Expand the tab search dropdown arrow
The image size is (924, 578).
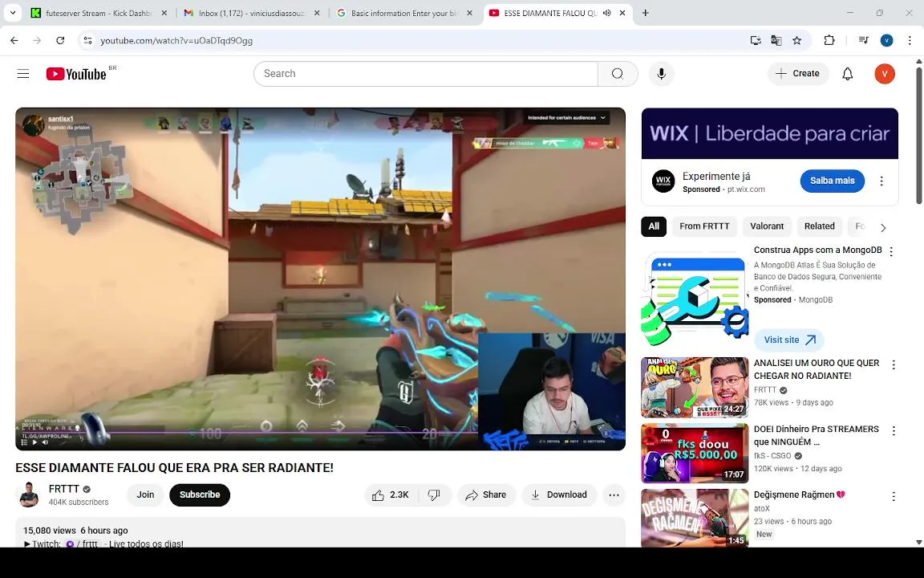point(12,13)
